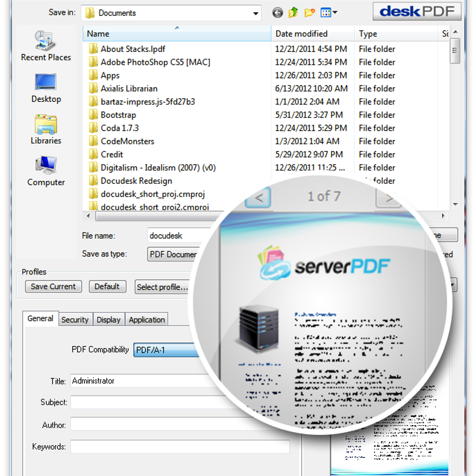Click the horizontal scrollbar left arrow
476x476 pixels.
[x=88, y=216]
